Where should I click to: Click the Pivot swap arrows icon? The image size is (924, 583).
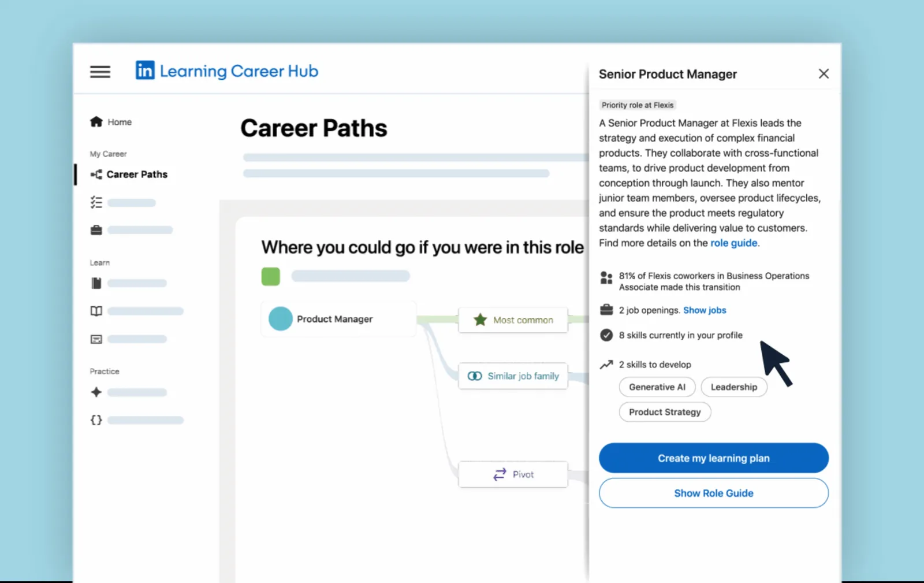click(500, 474)
